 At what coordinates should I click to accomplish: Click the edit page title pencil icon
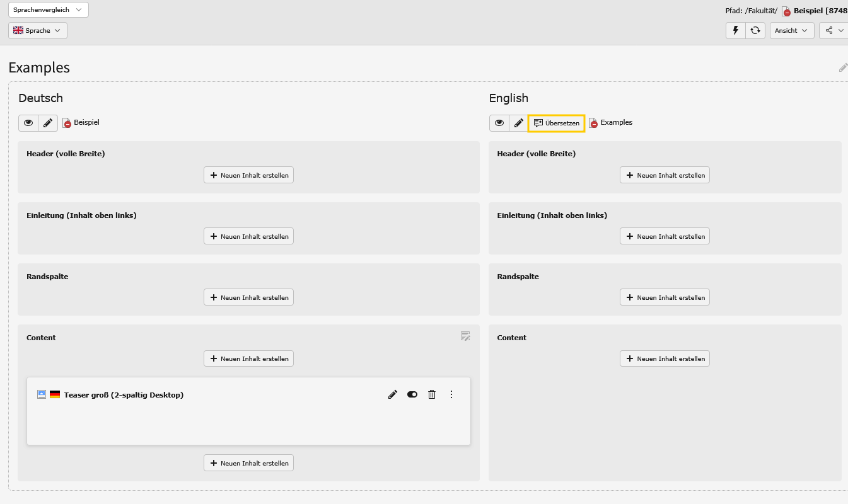[x=842, y=67]
